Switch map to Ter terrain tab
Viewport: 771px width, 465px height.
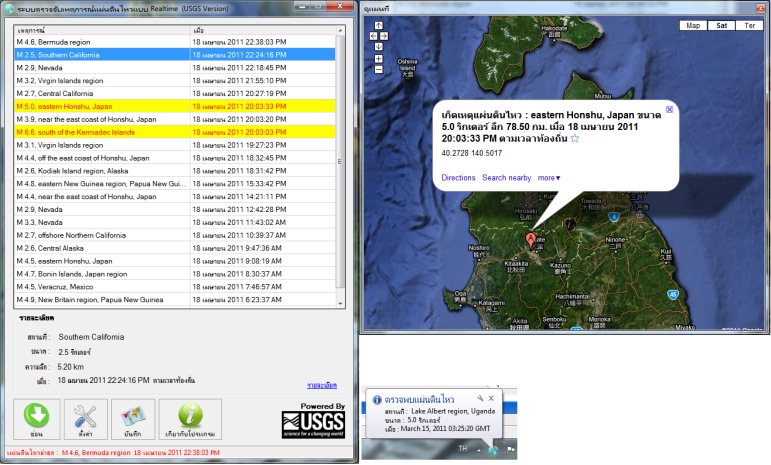(x=749, y=26)
